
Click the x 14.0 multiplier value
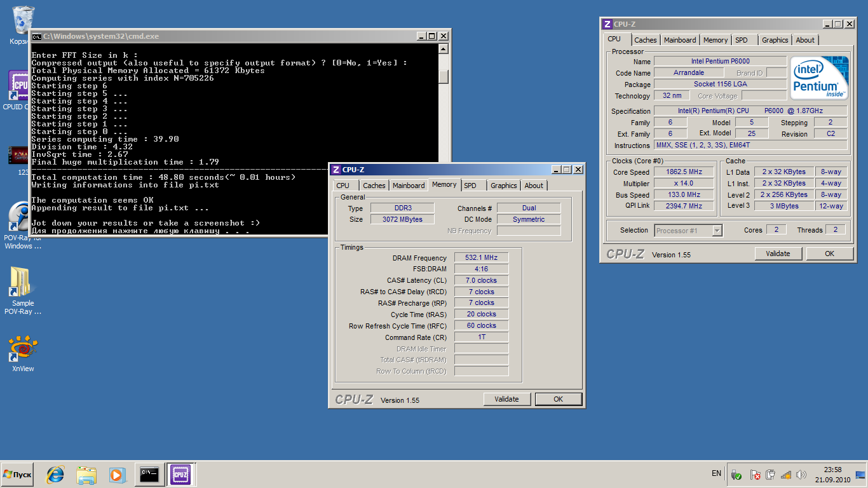click(684, 184)
